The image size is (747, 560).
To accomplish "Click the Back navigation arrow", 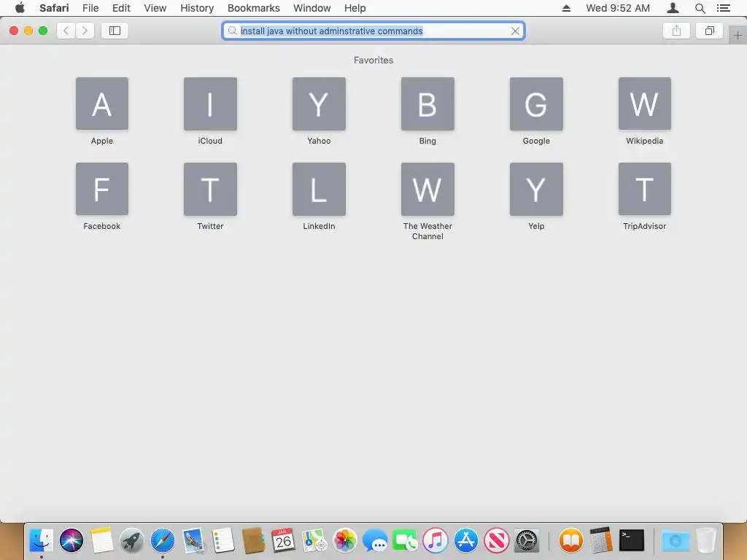I will coord(66,31).
